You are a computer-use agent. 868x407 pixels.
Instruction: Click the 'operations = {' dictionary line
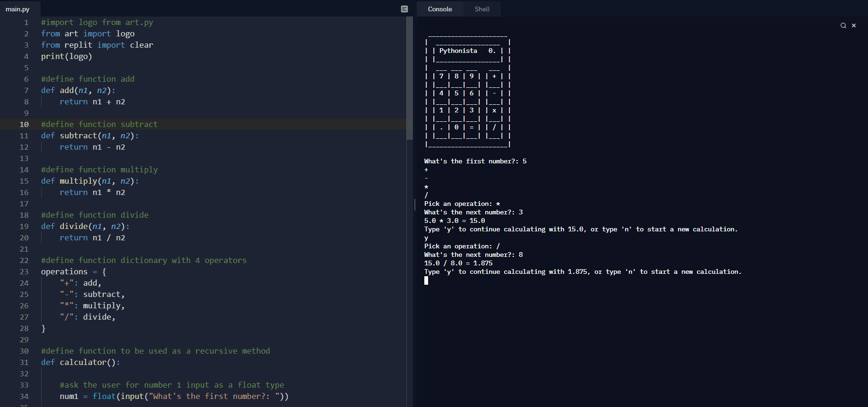[73, 271]
